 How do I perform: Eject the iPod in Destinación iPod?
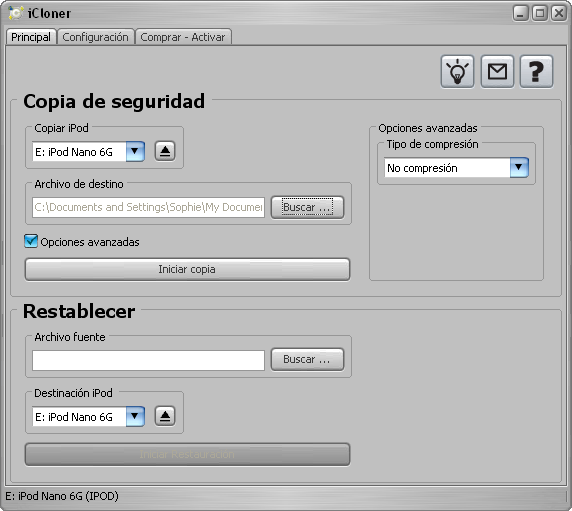[x=165, y=416]
